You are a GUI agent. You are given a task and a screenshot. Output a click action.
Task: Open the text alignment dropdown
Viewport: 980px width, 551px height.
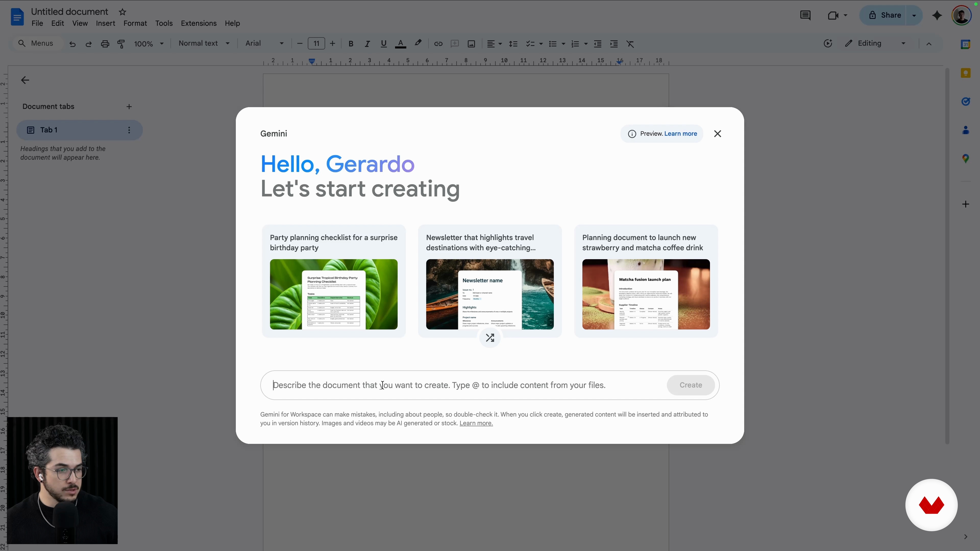pos(495,44)
